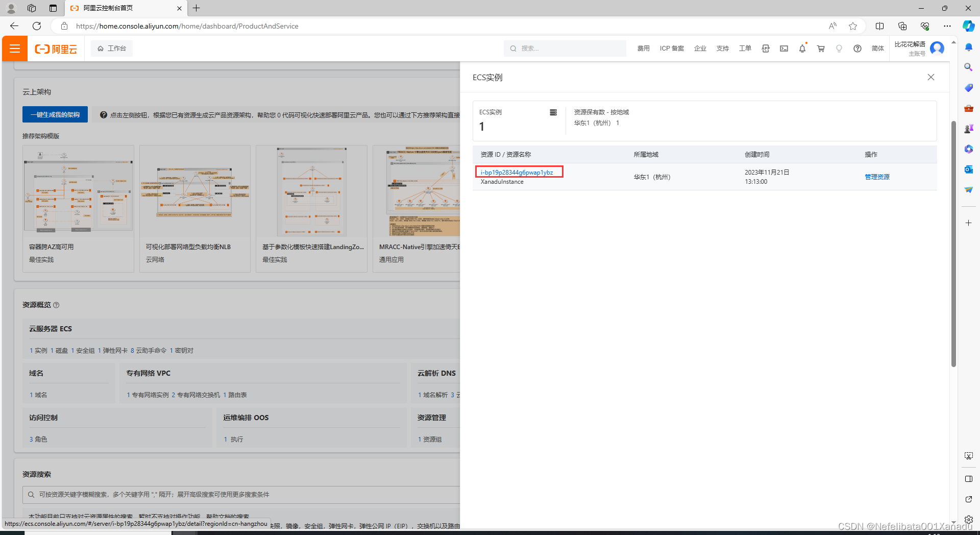The width and height of the screenshot is (980, 535).
Task: Click the vertical page scrollbar
Action: [953, 244]
